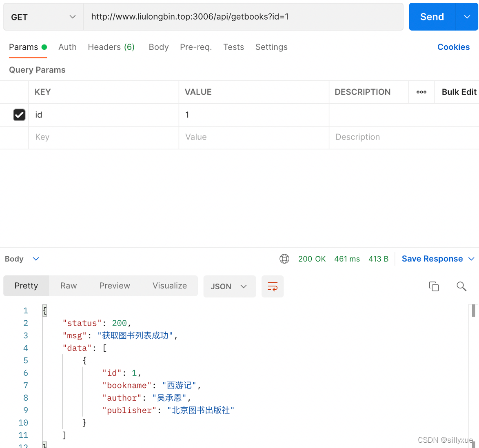The width and height of the screenshot is (479, 448).
Task: Switch to the Auth tab
Action: [67, 47]
